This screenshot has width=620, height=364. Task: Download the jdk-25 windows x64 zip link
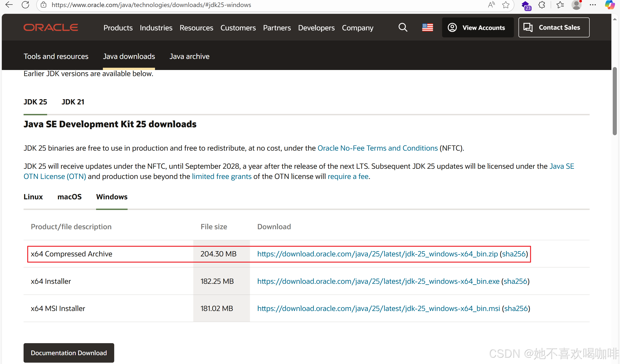coord(377,254)
